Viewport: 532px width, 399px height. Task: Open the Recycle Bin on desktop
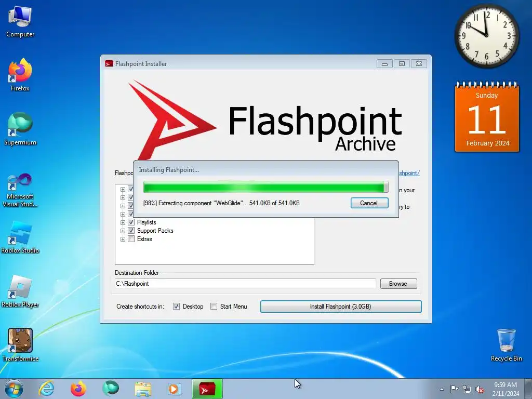pyautogui.click(x=506, y=345)
